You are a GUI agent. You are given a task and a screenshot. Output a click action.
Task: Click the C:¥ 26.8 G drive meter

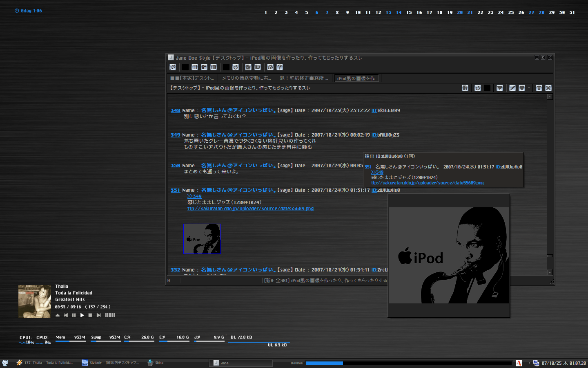pos(139,338)
